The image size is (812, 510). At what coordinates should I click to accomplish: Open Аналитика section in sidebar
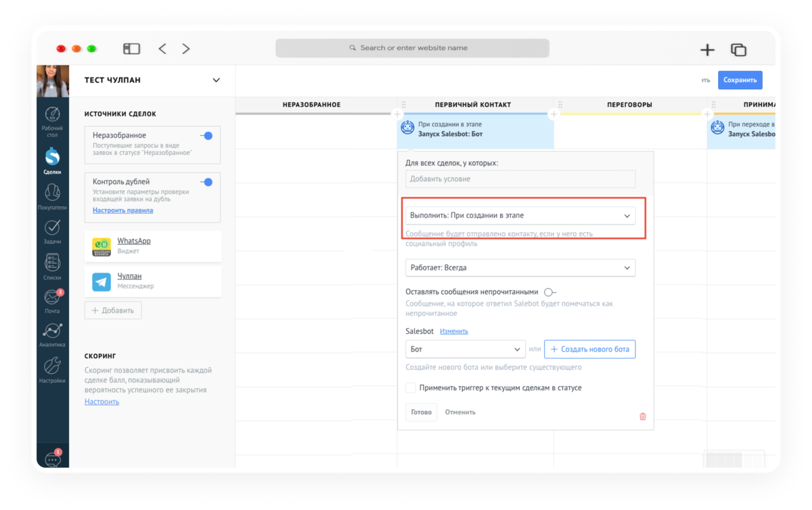[x=52, y=335]
